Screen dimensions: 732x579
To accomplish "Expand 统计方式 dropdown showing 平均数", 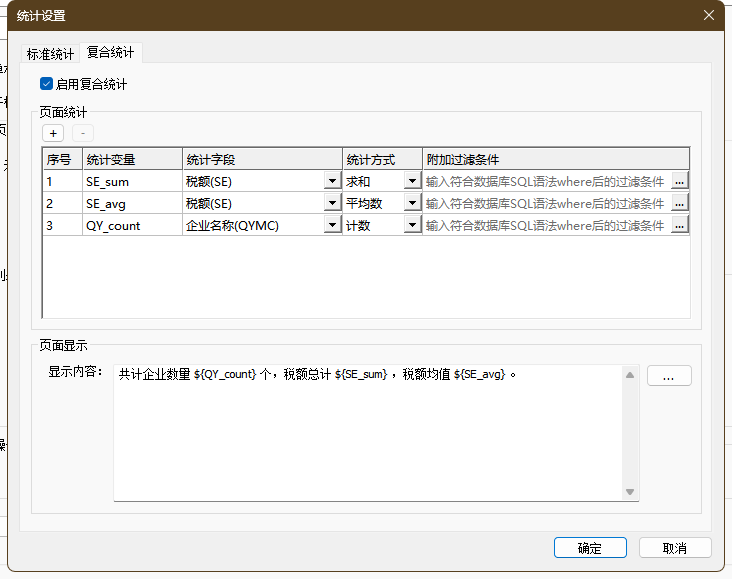I will [x=411, y=204].
